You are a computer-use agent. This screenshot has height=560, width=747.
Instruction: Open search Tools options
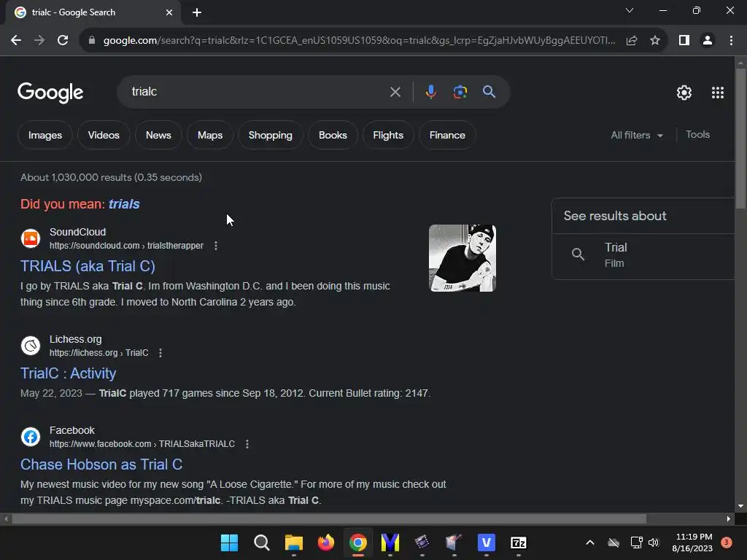pos(697,135)
